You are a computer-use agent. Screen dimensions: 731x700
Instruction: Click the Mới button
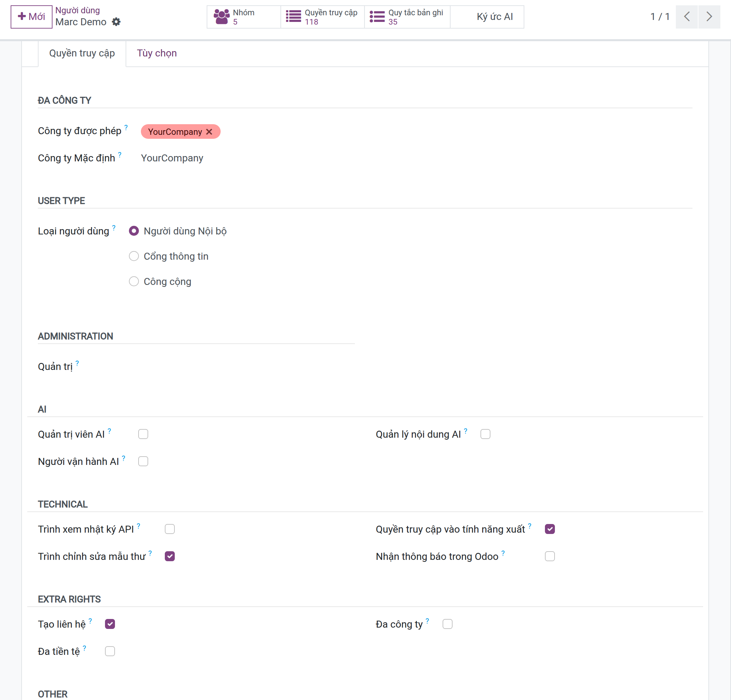point(31,17)
